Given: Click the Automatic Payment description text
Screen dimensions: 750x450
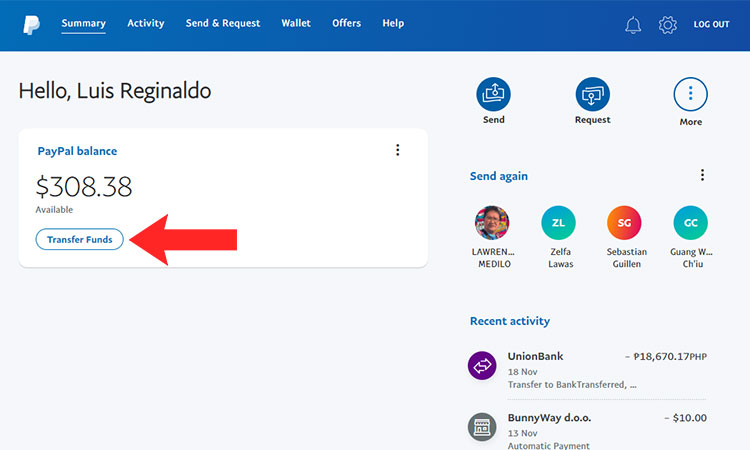Looking at the screenshot, I should (549, 445).
